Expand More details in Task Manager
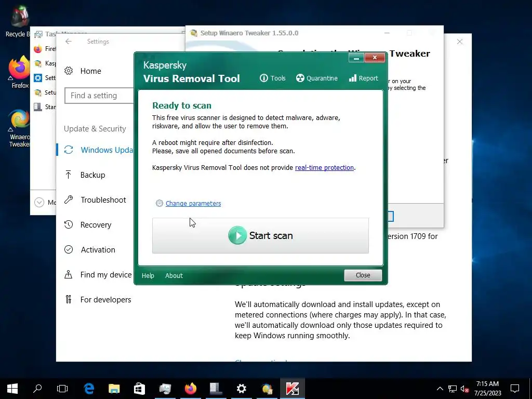 coord(39,203)
